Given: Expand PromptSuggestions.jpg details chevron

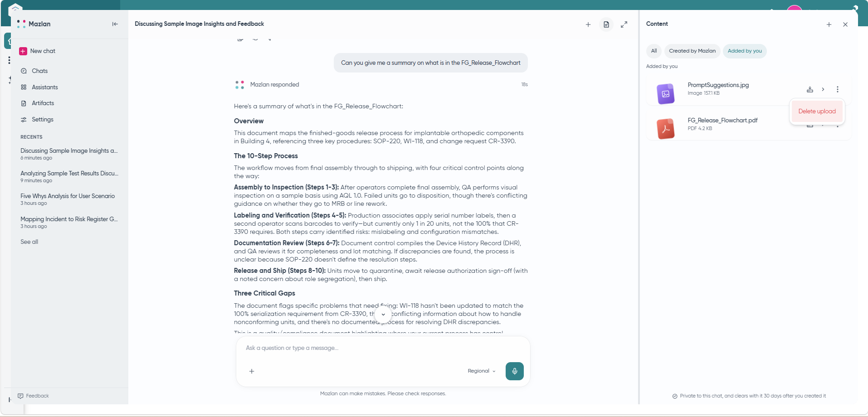Looking at the screenshot, I should tap(823, 89).
